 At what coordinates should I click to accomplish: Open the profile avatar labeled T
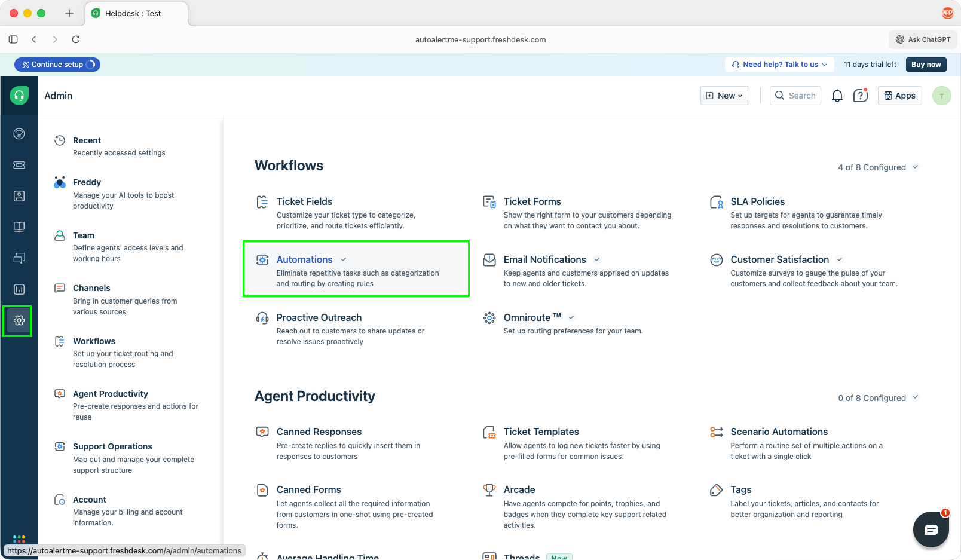coord(942,96)
